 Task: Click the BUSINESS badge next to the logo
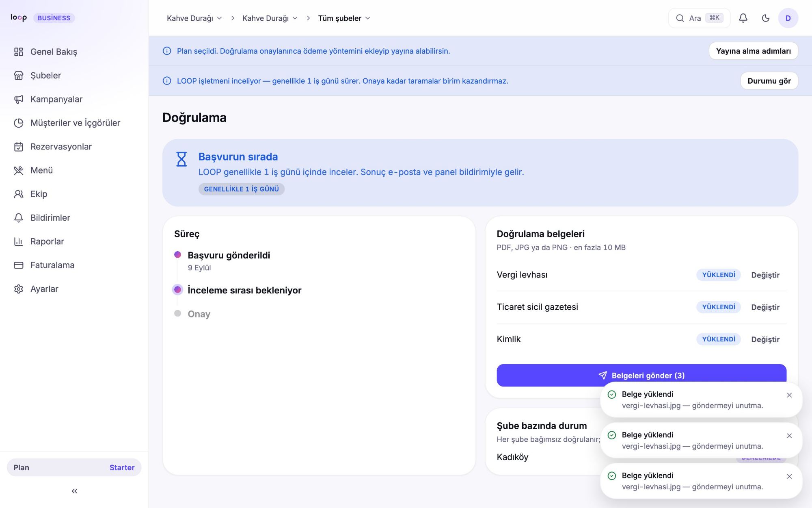click(54, 18)
